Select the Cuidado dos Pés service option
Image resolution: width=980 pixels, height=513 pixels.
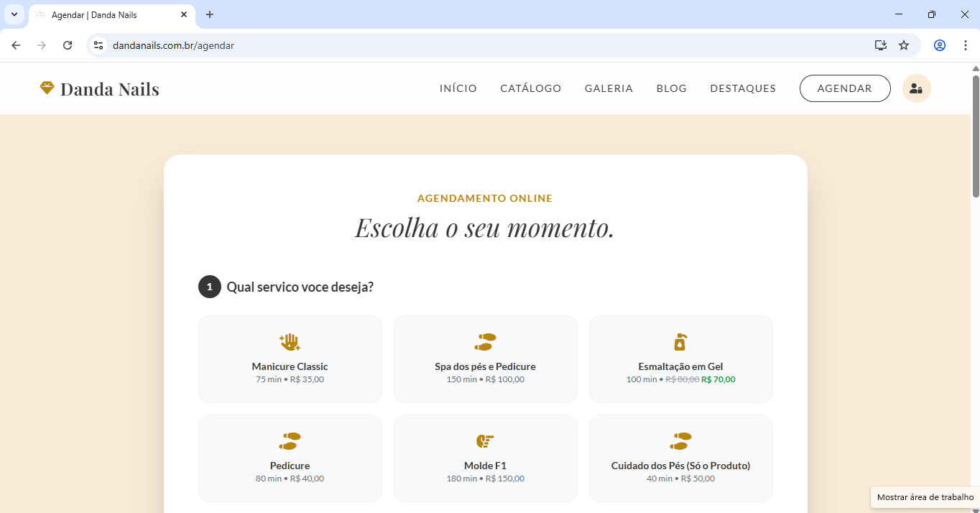[x=680, y=458]
